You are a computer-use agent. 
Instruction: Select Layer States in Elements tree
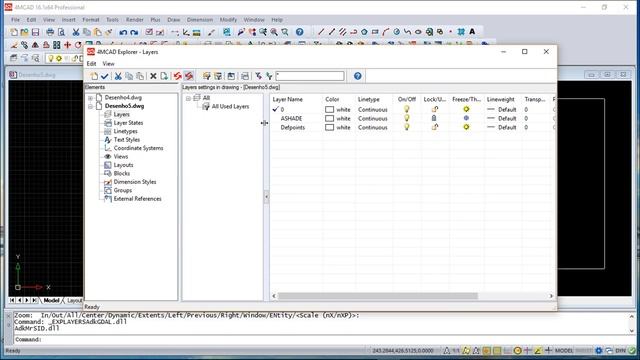coord(128,123)
